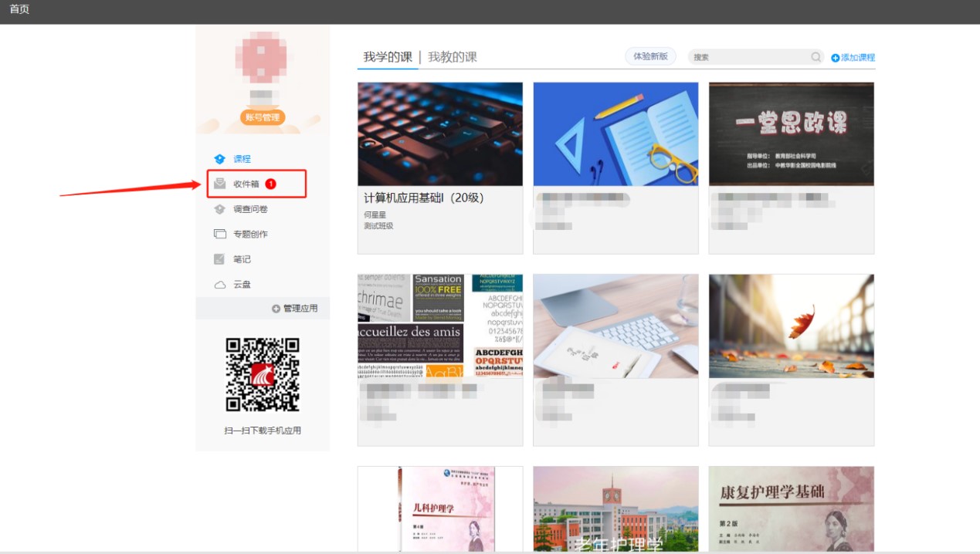Click the 专题创作 sidebar icon

point(220,235)
